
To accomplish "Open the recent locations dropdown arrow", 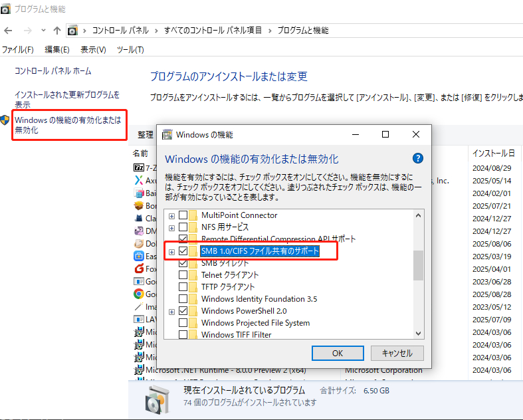I will coord(43,31).
